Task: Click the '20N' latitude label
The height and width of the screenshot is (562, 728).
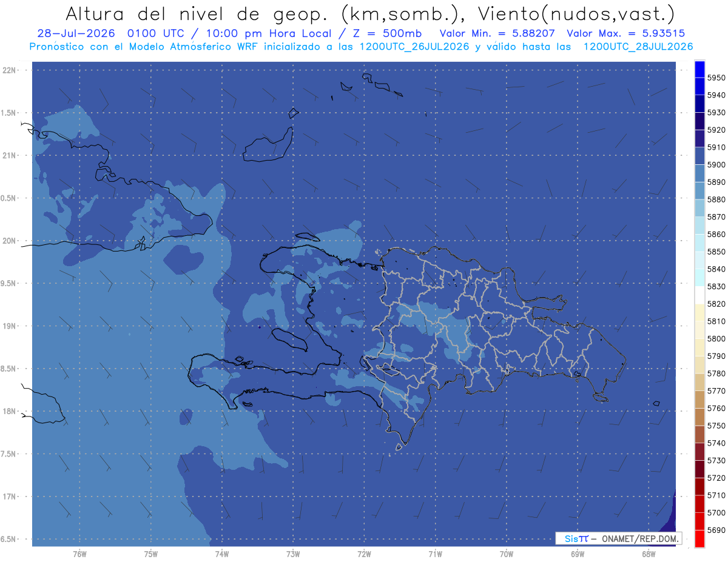Action: tap(8, 241)
